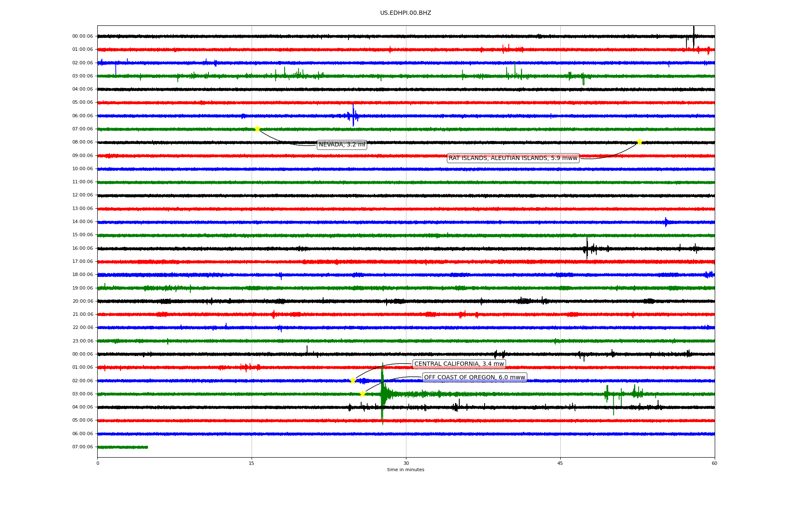Click the 'time in minutes' axis label
The image size is (812, 508).
(x=405, y=470)
